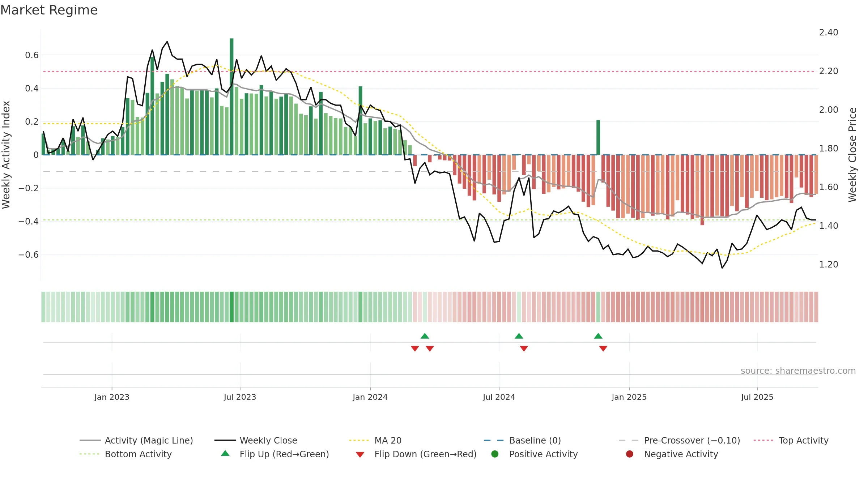This screenshot has height=488, width=868.
Task: Click the dark green heatmap cell mid-2023
Action: (x=231, y=307)
